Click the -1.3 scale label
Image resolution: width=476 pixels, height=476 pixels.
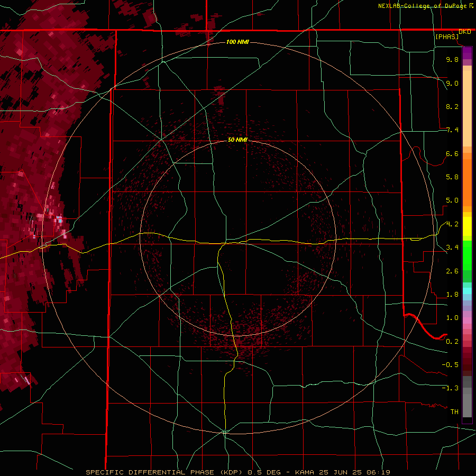(x=450, y=388)
